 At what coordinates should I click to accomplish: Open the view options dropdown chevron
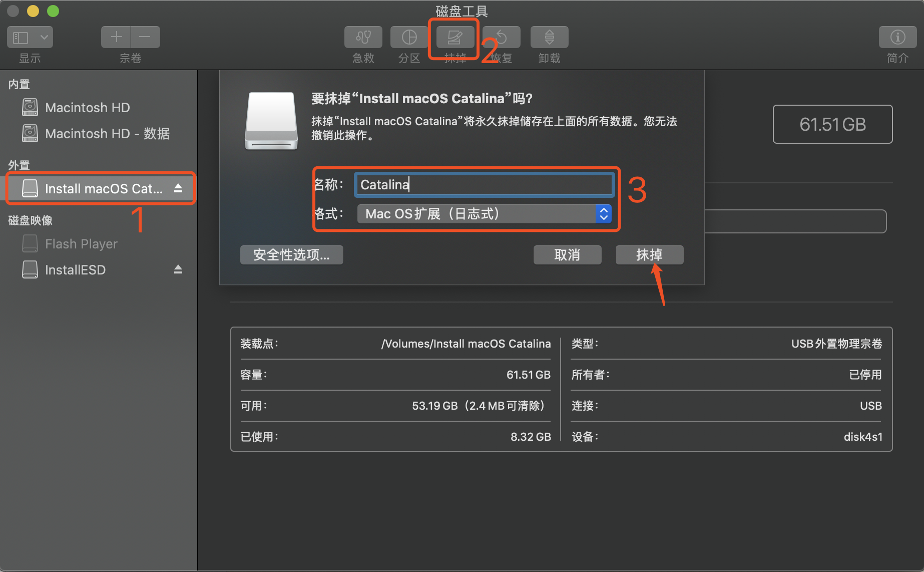[x=44, y=37]
